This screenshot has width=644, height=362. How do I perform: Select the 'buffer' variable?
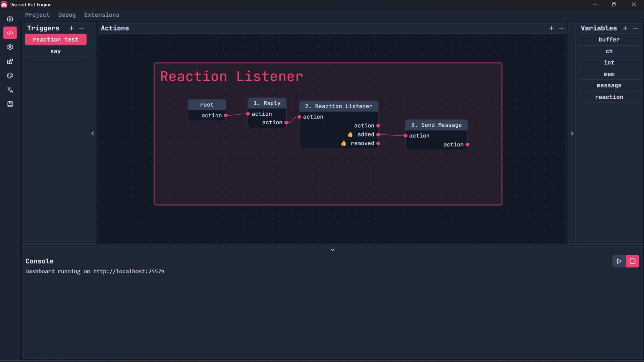(608, 39)
